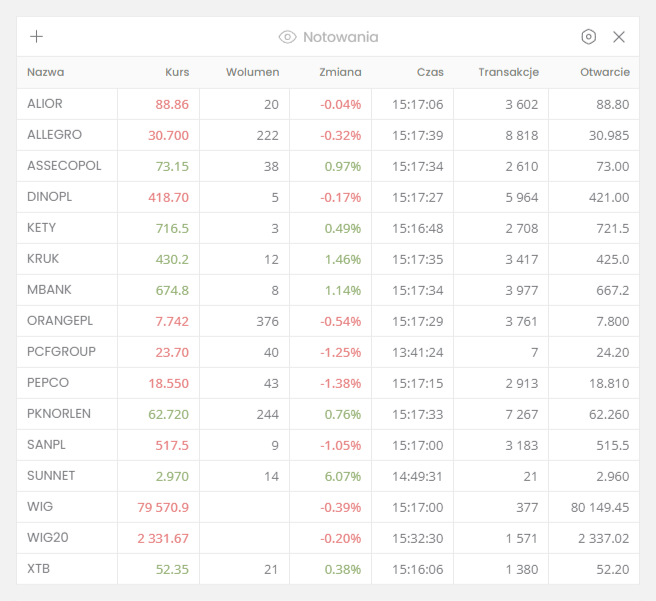The width and height of the screenshot is (656, 601).
Task: Click PCFGROUP price 23.70
Action: point(172,352)
